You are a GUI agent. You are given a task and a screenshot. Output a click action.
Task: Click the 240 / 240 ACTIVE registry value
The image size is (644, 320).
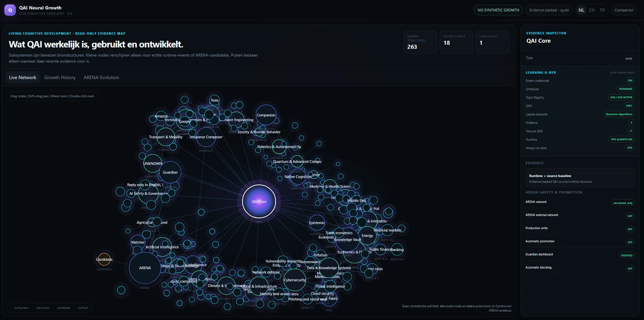point(621,97)
